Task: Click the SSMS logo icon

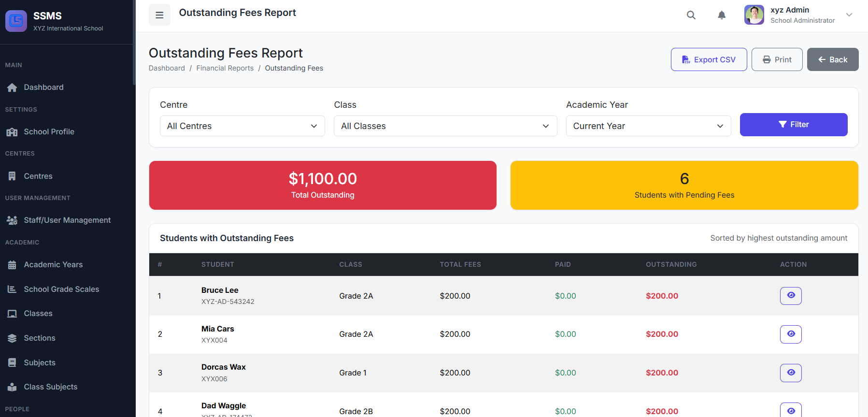Action: (x=16, y=21)
